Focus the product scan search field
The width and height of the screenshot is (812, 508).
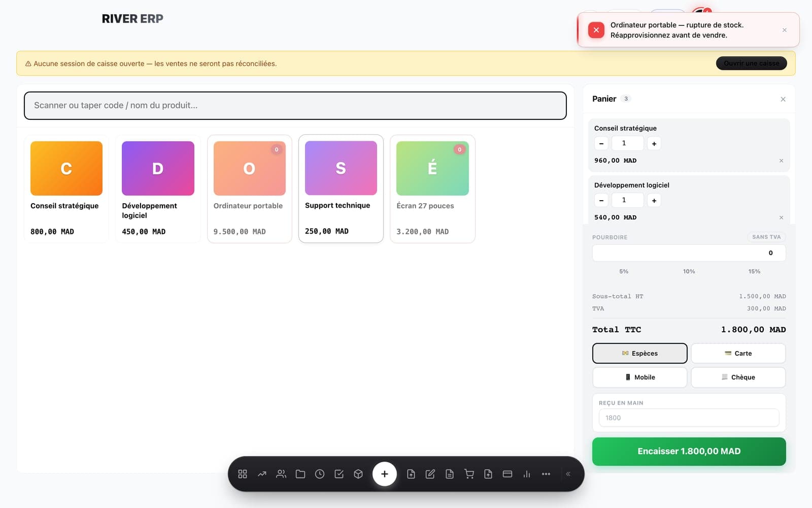295,106
